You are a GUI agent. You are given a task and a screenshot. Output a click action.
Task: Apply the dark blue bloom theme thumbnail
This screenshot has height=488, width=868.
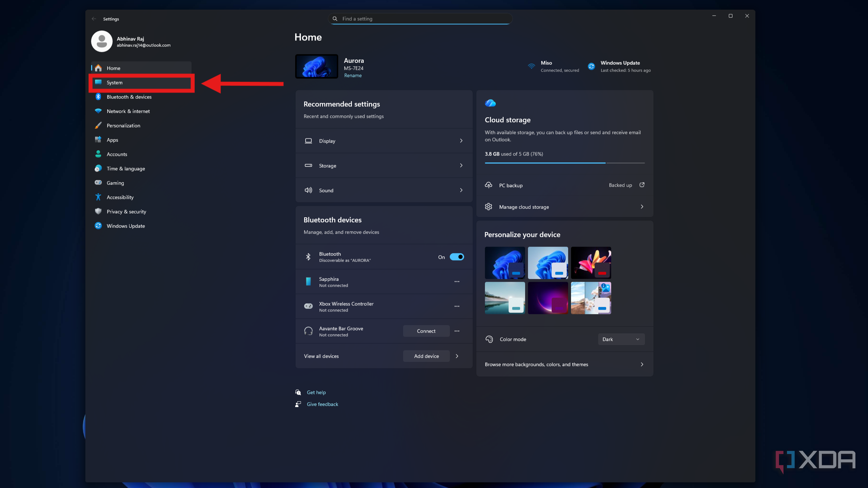click(505, 263)
